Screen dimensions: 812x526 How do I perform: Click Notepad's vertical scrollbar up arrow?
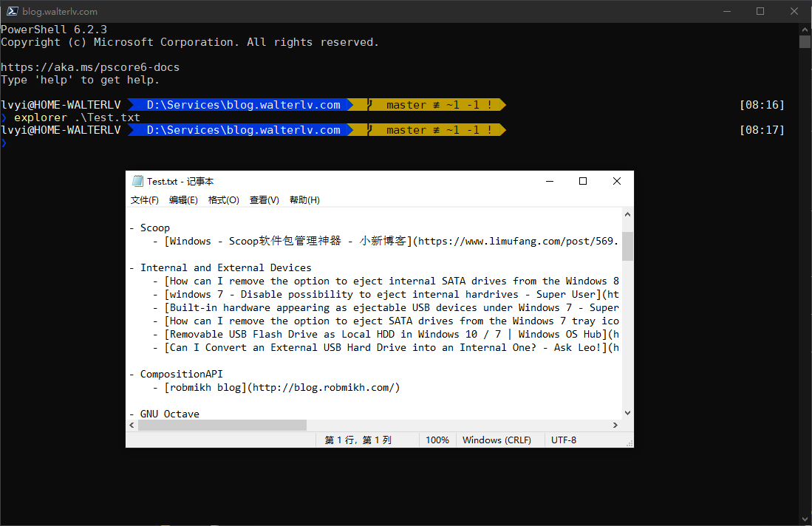coord(627,215)
